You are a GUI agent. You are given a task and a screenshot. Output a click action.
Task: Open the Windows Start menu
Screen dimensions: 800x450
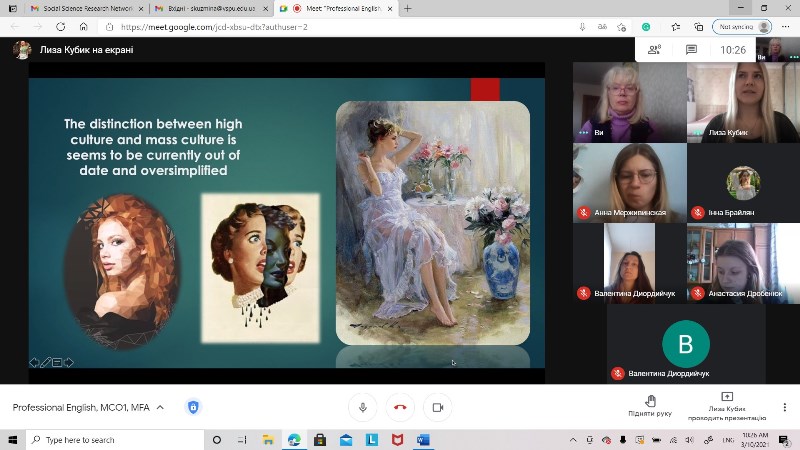(x=13, y=439)
